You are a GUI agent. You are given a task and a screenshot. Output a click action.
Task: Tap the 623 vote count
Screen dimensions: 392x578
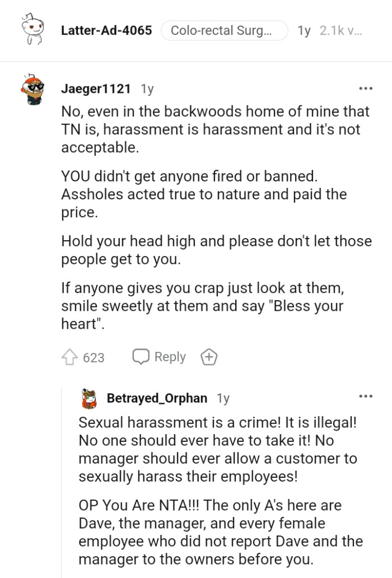pos(94,357)
